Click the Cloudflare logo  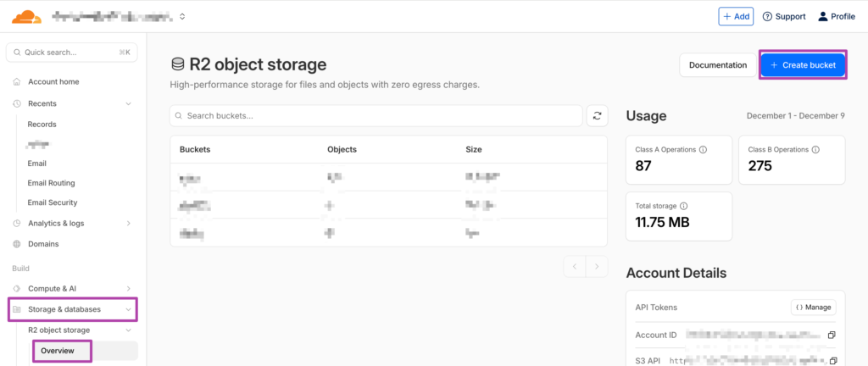coord(26,17)
